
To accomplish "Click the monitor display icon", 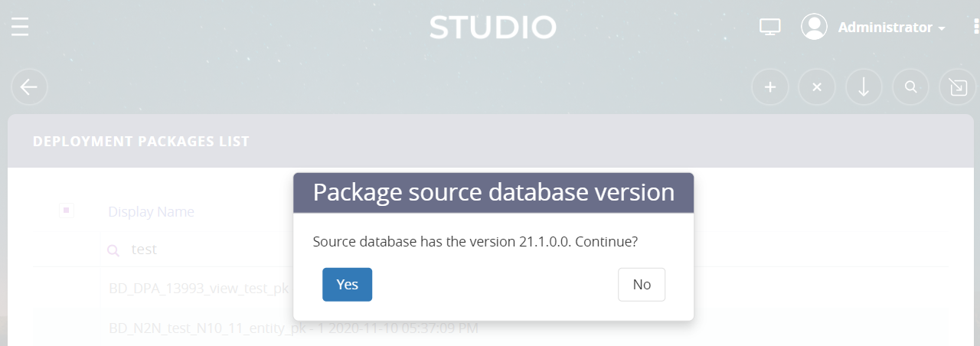I will (x=769, y=28).
